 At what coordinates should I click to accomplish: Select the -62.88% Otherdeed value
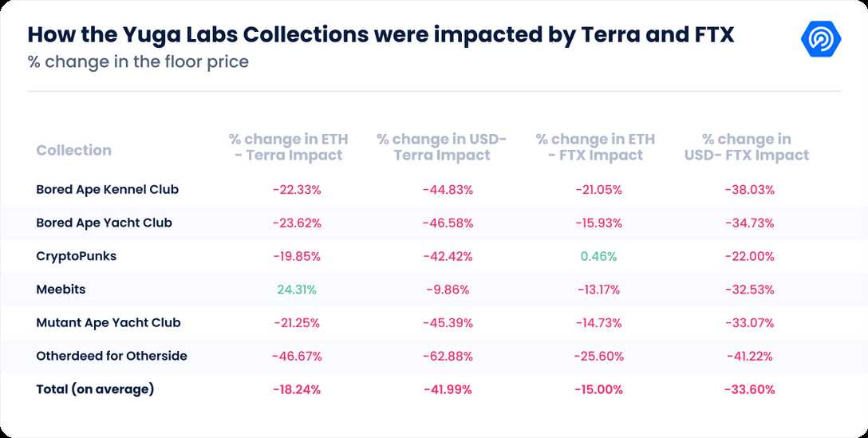pyautogui.click(x=448, y=356)
